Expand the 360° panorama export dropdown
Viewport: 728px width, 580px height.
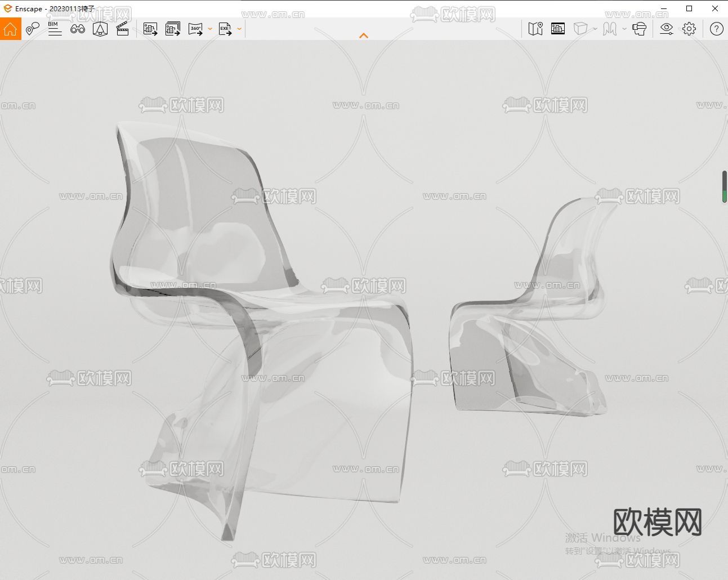210,29
